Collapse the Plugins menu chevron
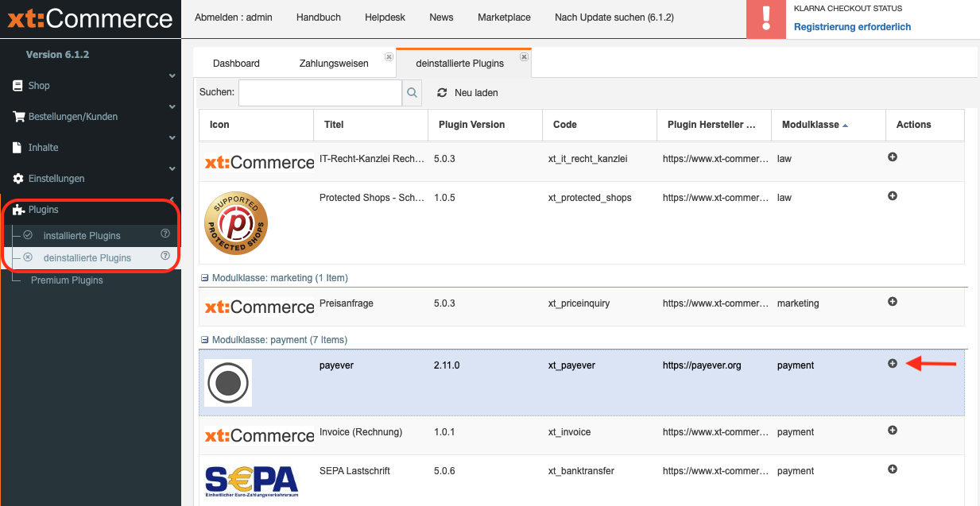Screen dimensions: 980x506 pyautogui.click(x=172, y=199)
